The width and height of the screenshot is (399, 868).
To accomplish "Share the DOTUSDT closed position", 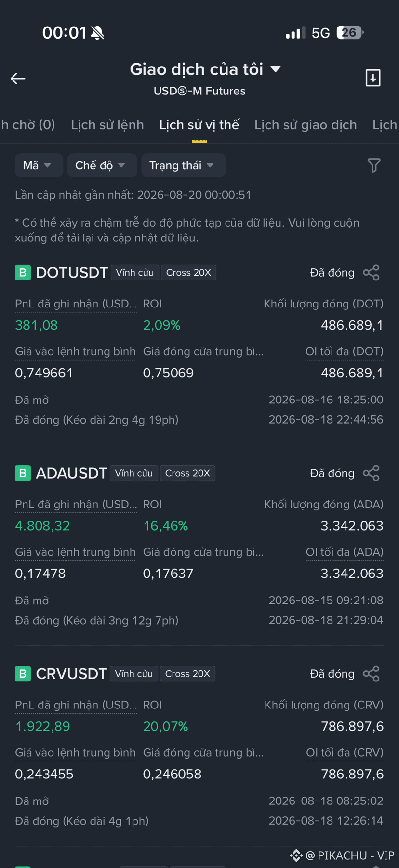I will pyautogui.click(x=371, y=272).
